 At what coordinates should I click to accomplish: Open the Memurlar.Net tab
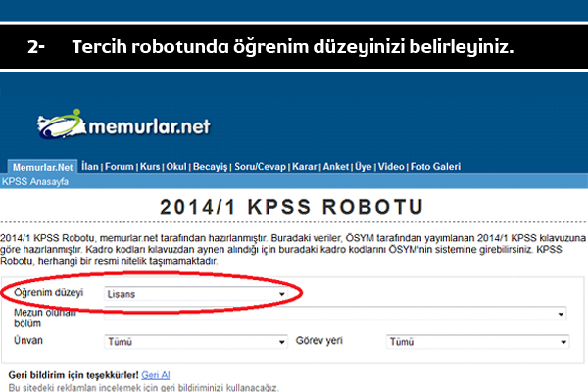(42, 167)
